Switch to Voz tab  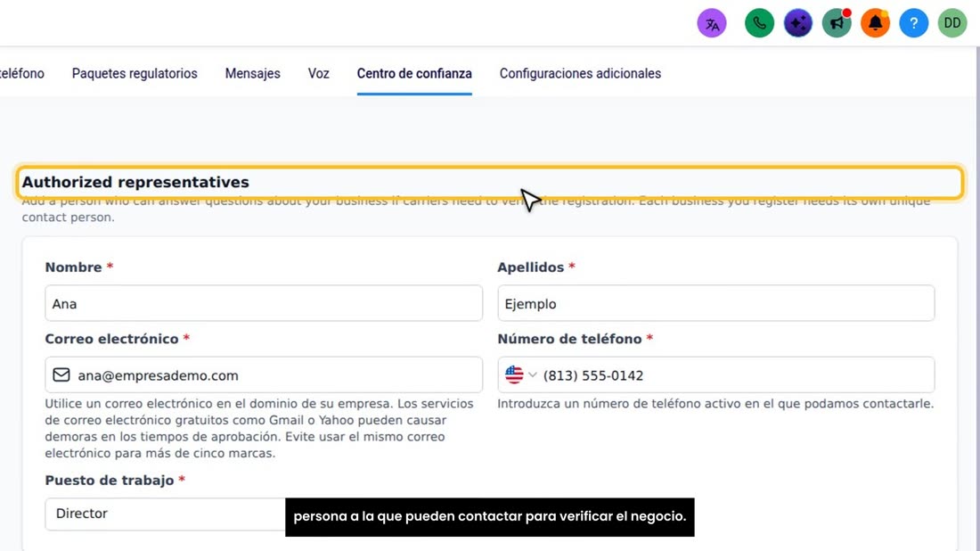(318, 73)
